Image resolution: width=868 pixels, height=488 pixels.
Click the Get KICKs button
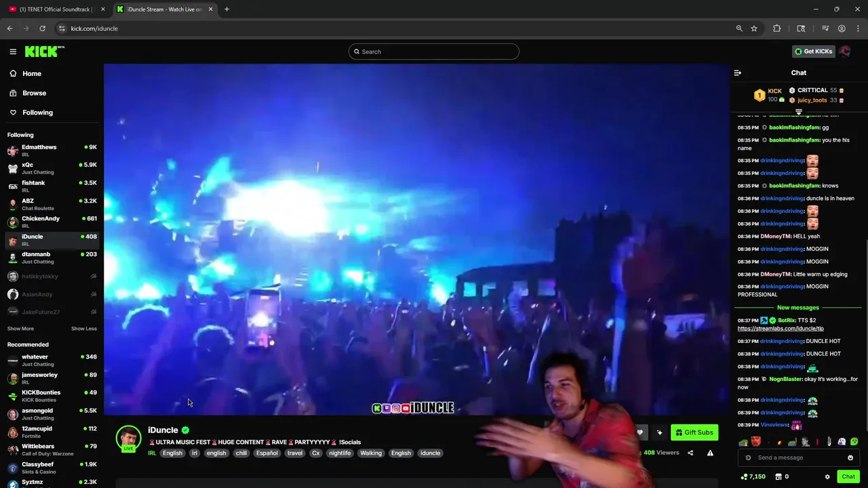pos(813,52)
